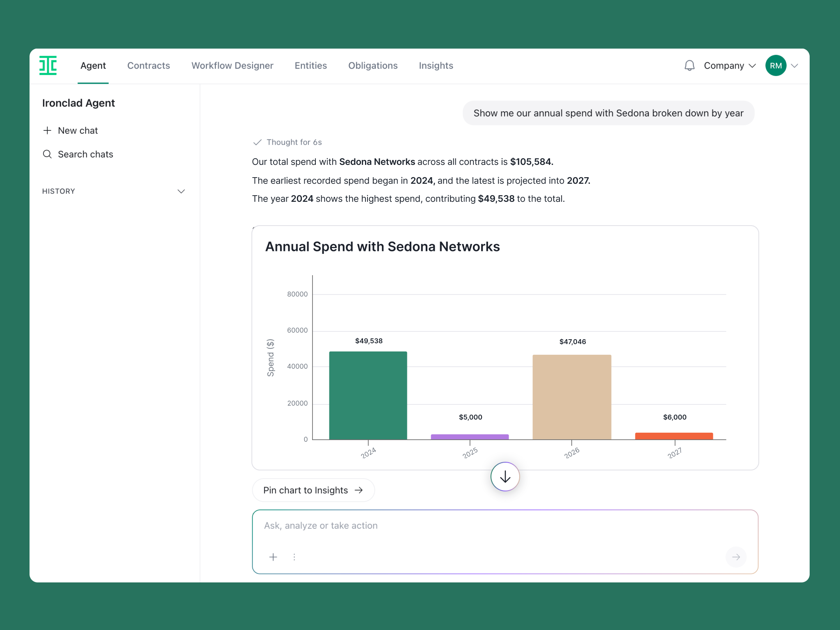The image size is (840, 630).
Task: Click the $5,000 bar label
Action: pyautogui.click(x=470, y=417)
